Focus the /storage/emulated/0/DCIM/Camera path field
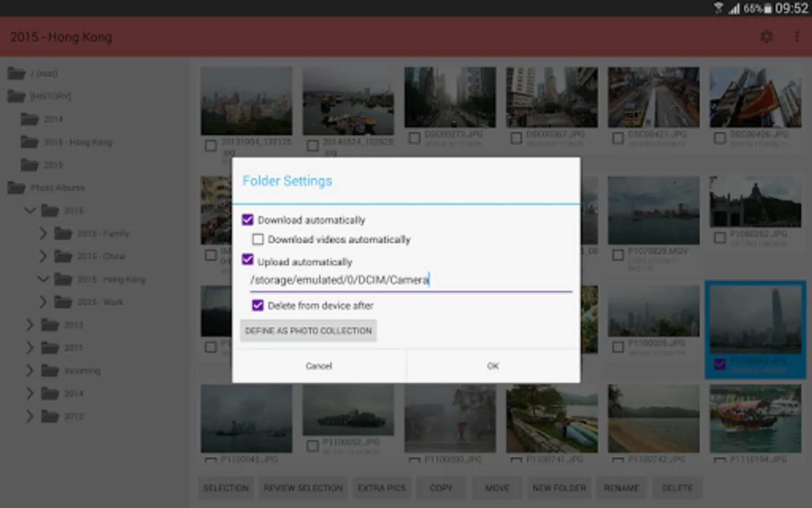The width and height of the screenshot is (812, 508). click(411, 281)
